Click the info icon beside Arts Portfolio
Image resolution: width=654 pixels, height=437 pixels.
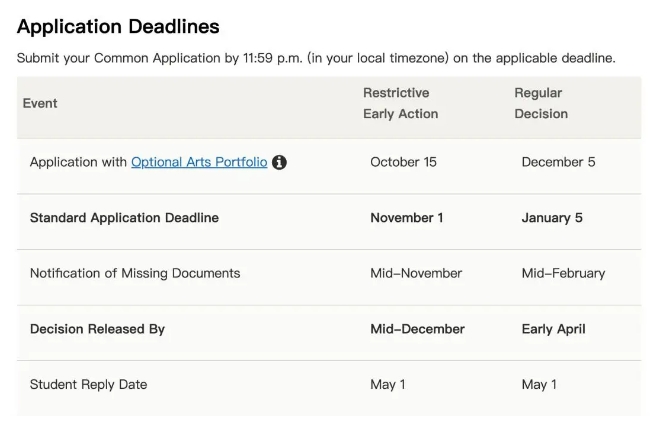279,162
